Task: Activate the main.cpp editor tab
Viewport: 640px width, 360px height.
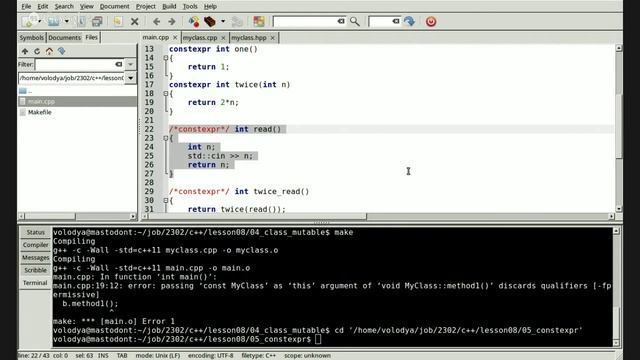Action: [x=156, y=37]
